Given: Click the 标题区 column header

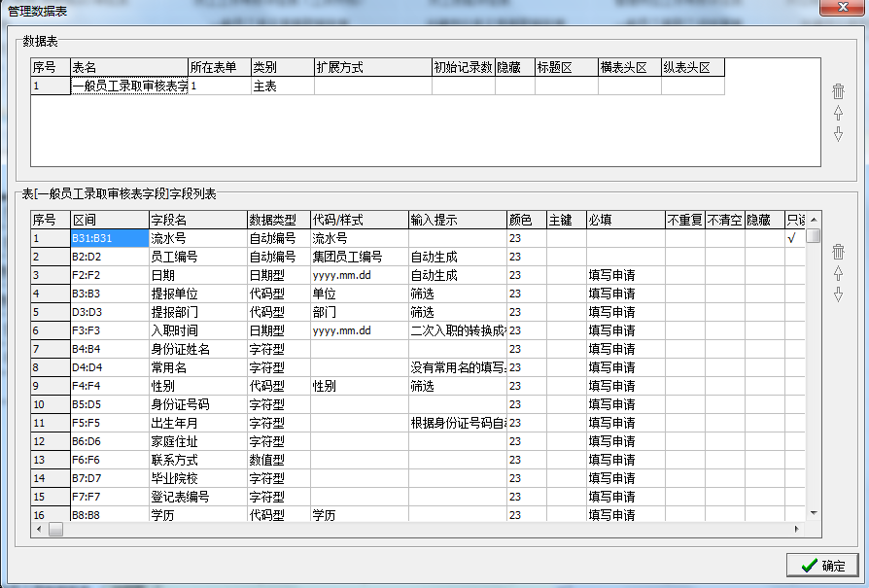Looking at the screenshot, I should point(567,68).
